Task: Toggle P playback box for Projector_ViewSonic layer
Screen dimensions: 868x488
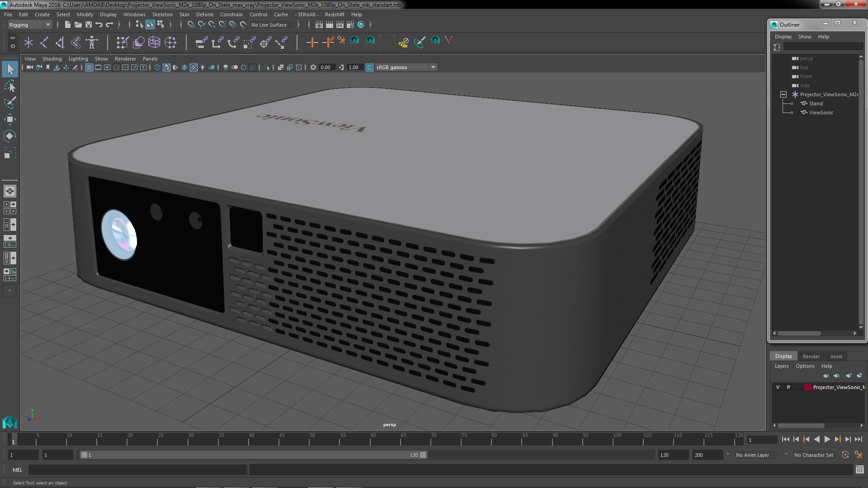Action: 788,387
